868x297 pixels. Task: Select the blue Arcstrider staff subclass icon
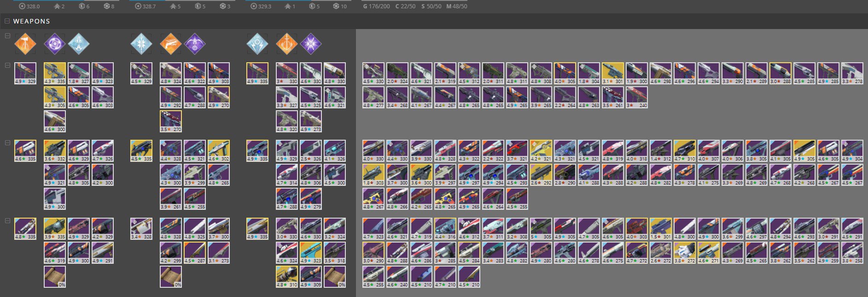pos(141,44)
